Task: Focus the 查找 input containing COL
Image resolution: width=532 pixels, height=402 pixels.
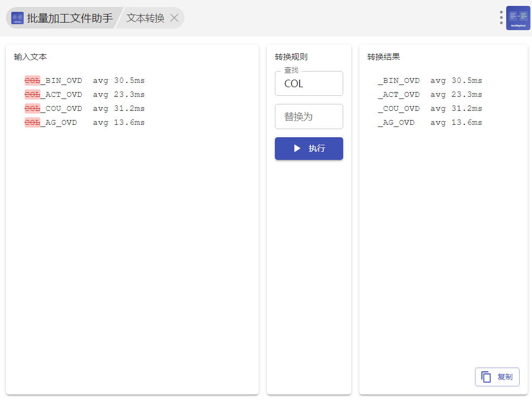Action: pos(309,83)
